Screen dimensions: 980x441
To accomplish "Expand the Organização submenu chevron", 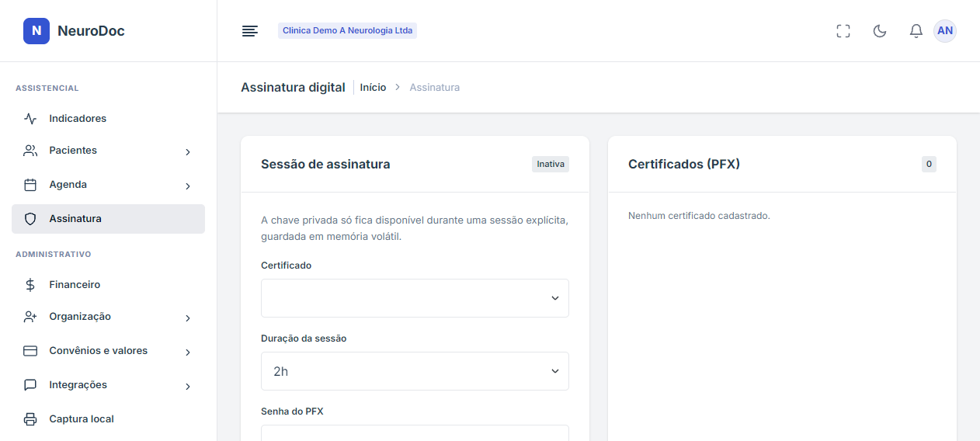I will (x=188, y=318).
